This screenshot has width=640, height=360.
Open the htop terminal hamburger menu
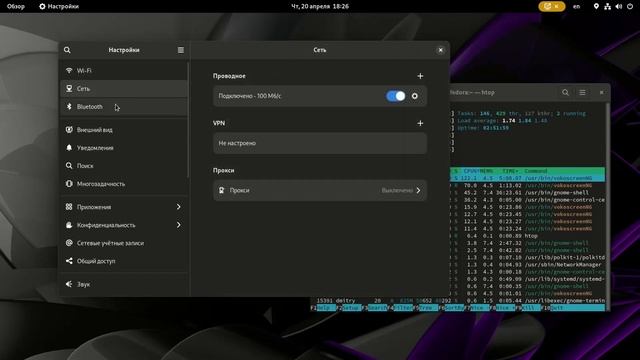[582, 92]
